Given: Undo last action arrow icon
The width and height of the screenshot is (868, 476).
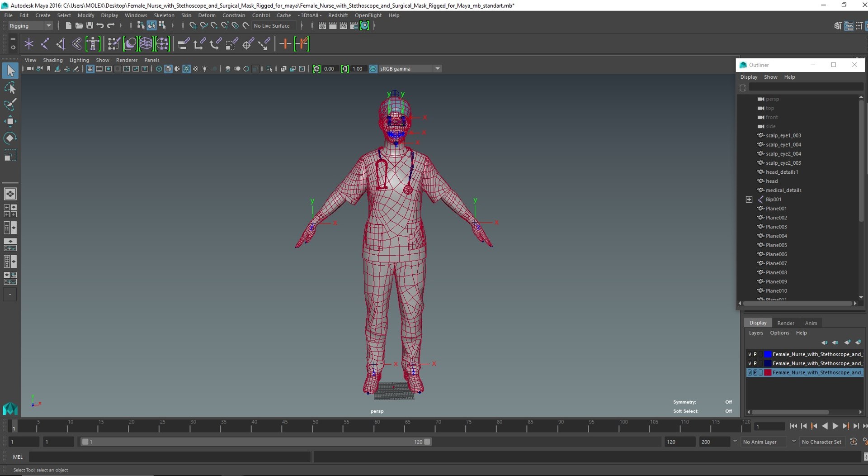Looking at the screenshot, I should coord(100,26).
